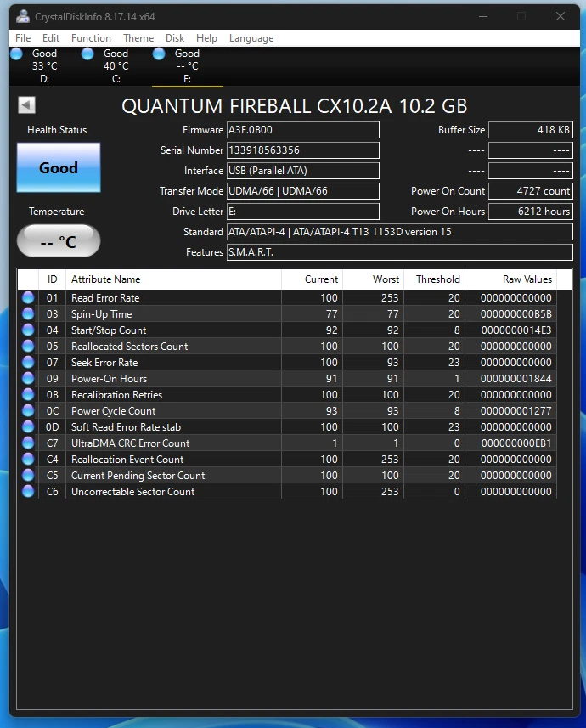Select the Read Error Rate row name
586x728 pixels.
(x=105, y=298)
